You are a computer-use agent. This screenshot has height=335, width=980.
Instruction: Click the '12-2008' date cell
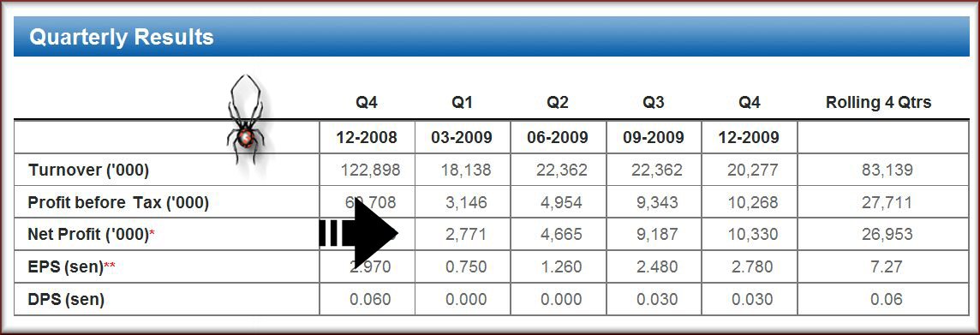[x=367, y=137]
